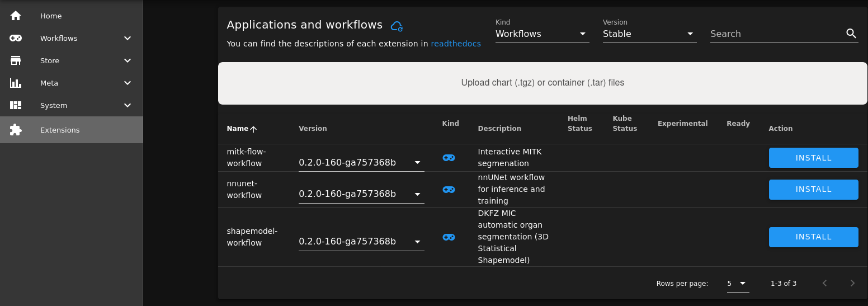Click the System dashboard icon in sidebar

[x=16, y=105]
